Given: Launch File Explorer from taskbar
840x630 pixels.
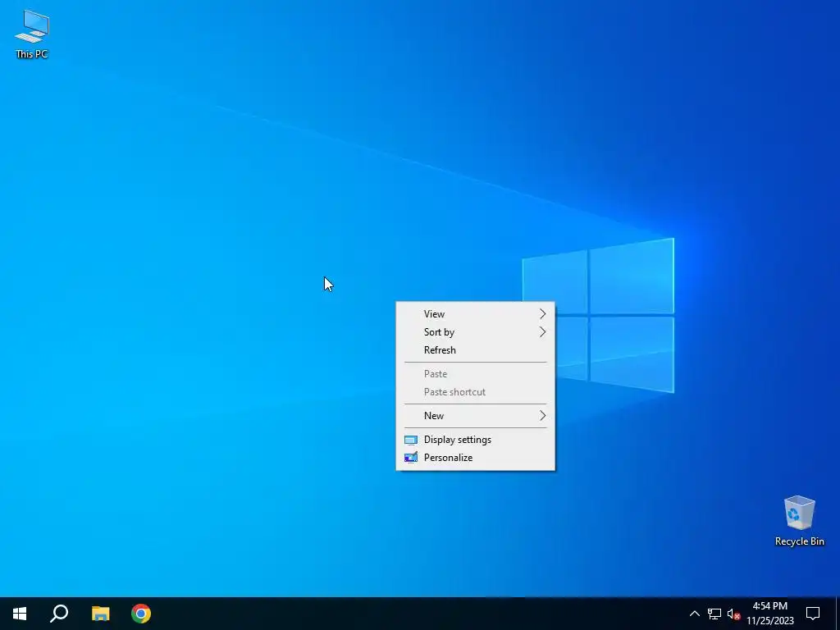Looking at the screenshot, I should (100, 614).
